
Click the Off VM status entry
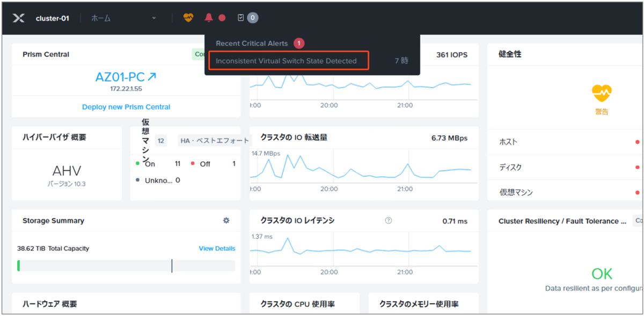[x=214, y=163]
